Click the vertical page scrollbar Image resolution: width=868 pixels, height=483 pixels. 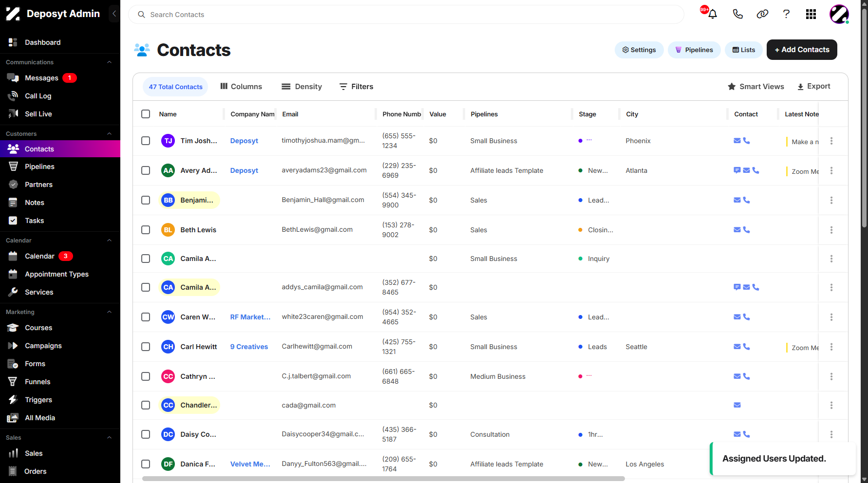tap(864, 117)
